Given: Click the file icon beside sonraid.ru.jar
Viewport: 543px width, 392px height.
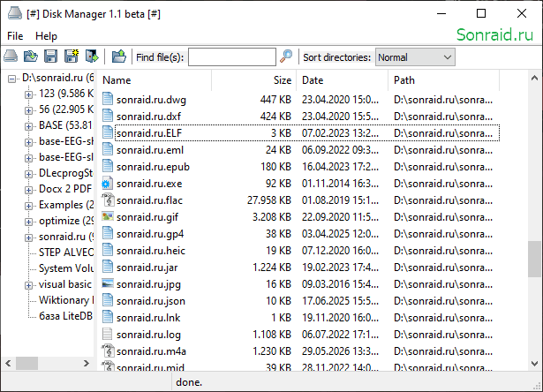Looking at the screenshot, I should [108, 267].
